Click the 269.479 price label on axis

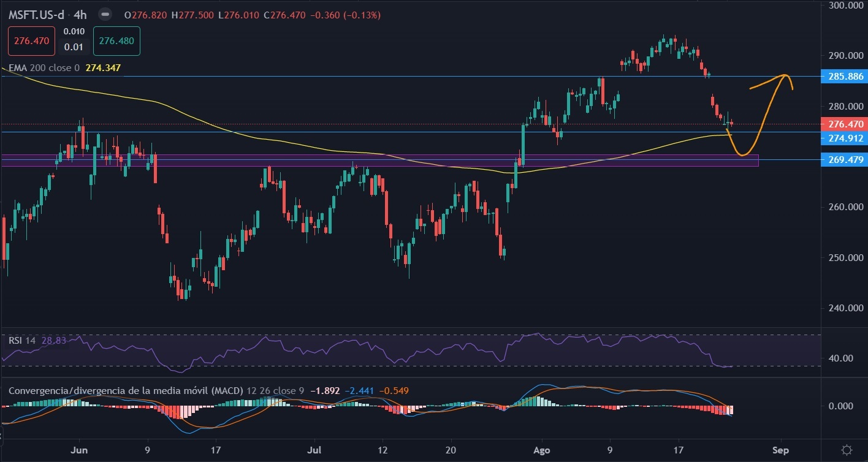(x=845, y=160)
